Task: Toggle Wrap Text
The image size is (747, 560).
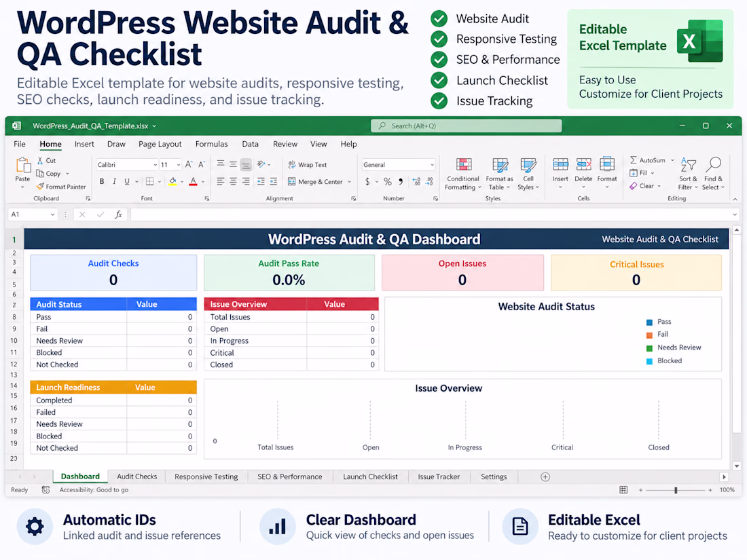Action: [x=307, y=165]
